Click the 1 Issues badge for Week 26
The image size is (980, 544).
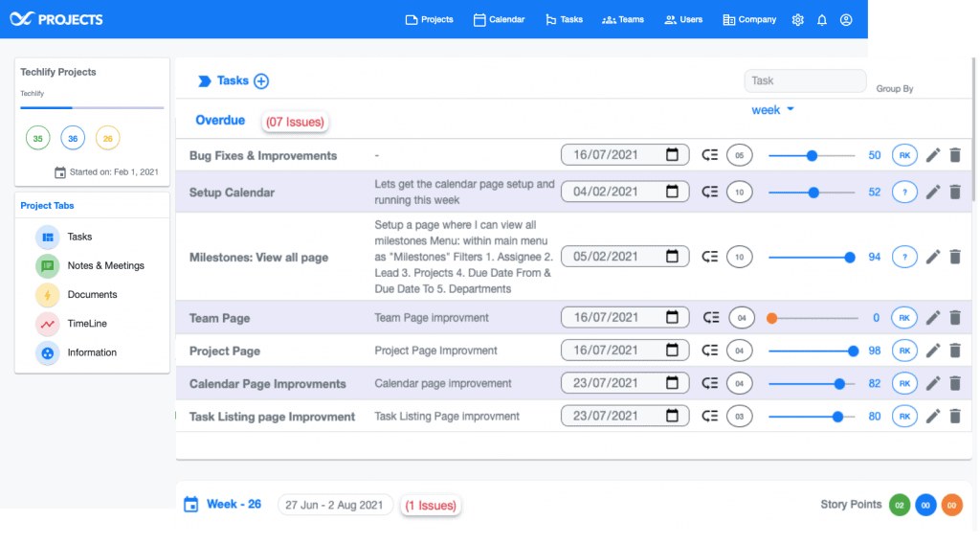(x=431, y=506)
